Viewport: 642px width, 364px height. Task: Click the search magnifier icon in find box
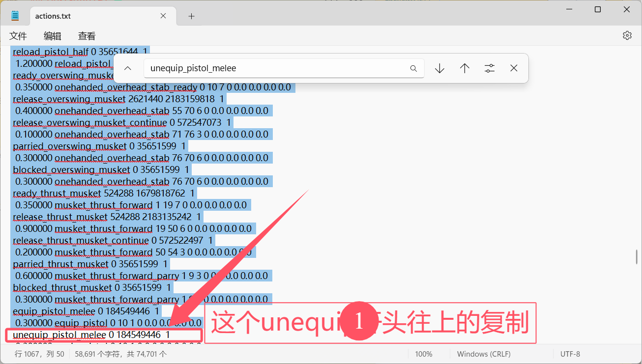click(413, 69)
